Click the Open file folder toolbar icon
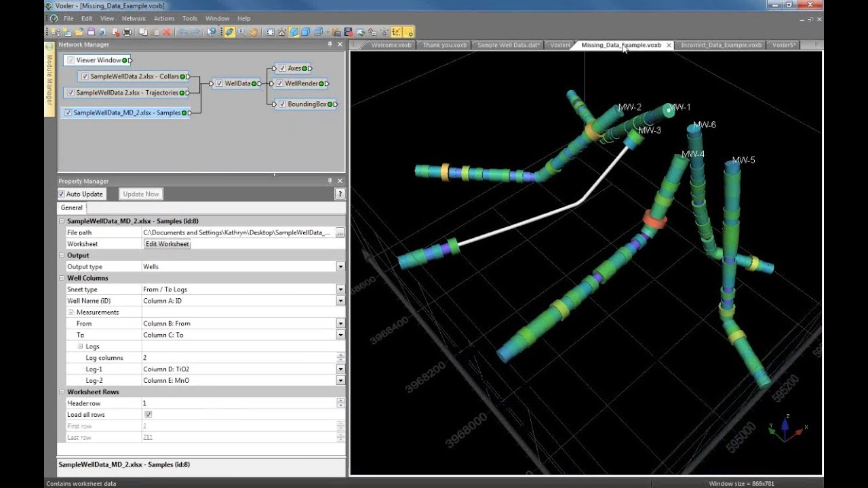Image resolution: width=868 pixels, height=488 pixels. pyautogui.click(x=79, y=32)
